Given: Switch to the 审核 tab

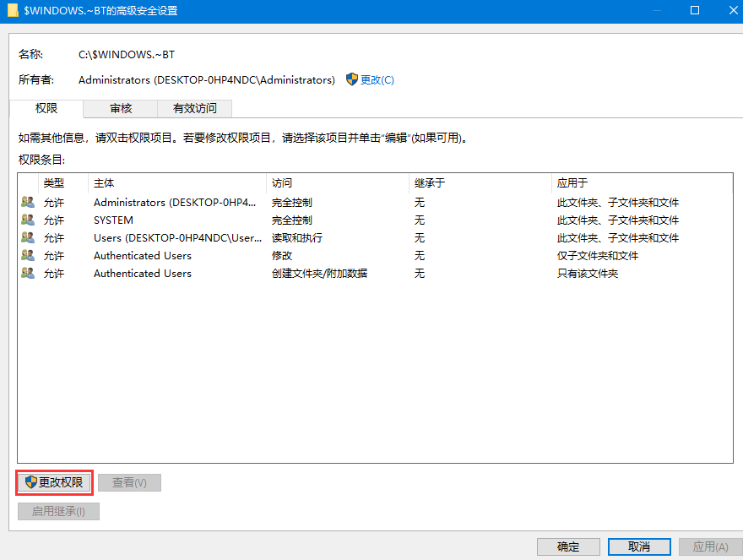Looking at the screenshot, I should click(121, 108).
